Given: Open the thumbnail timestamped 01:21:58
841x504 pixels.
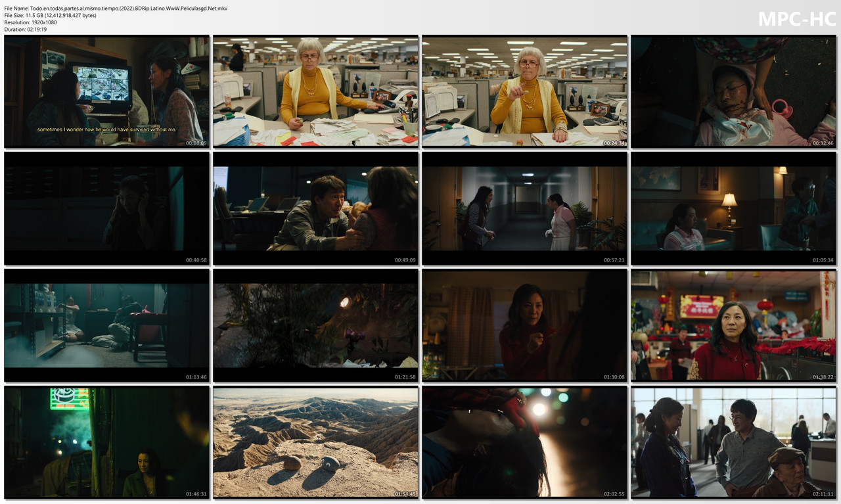Looking at the screenshot, I should (315, 325).
